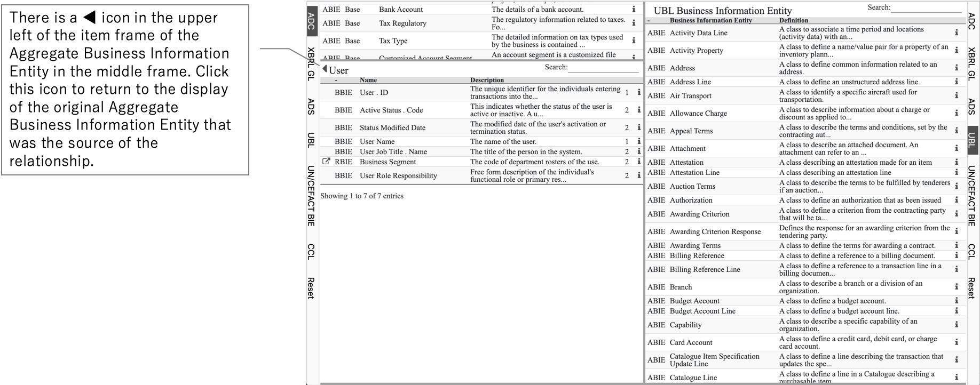Click Reset beside the User frame
The height and width of the screenshot is (385, 980).
tap(311, 288)
